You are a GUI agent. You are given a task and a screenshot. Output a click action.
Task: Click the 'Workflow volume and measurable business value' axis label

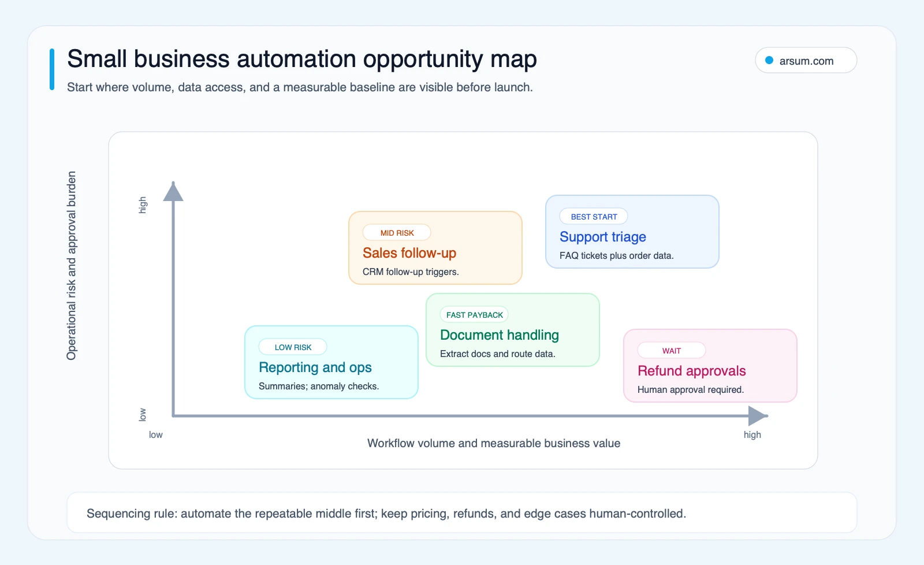tap(494, 443)
